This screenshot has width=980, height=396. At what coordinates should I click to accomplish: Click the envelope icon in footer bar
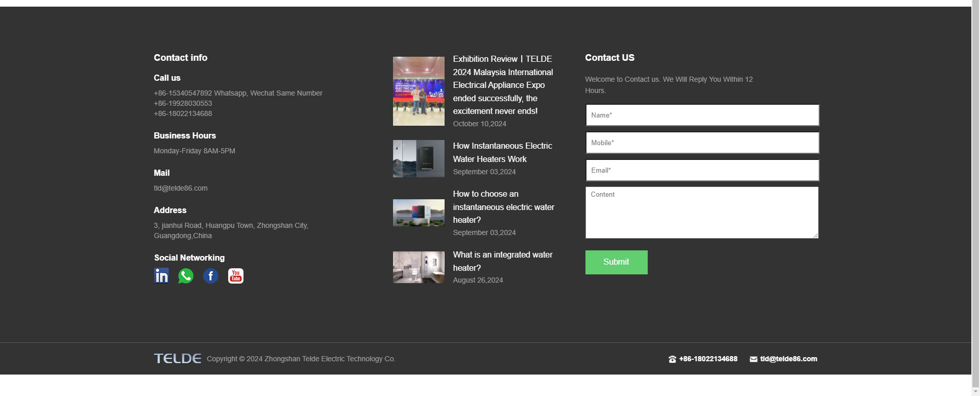(x=753, y=359)
